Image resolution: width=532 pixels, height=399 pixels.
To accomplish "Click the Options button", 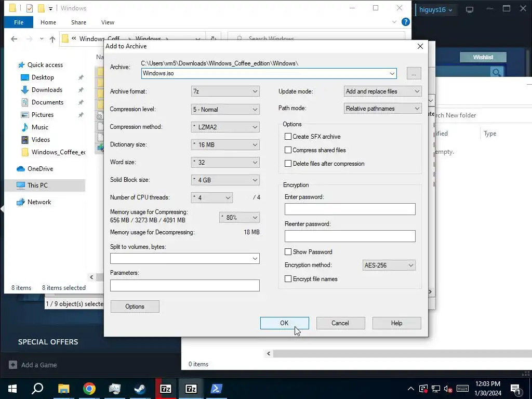I will click(x=135, y=307).
